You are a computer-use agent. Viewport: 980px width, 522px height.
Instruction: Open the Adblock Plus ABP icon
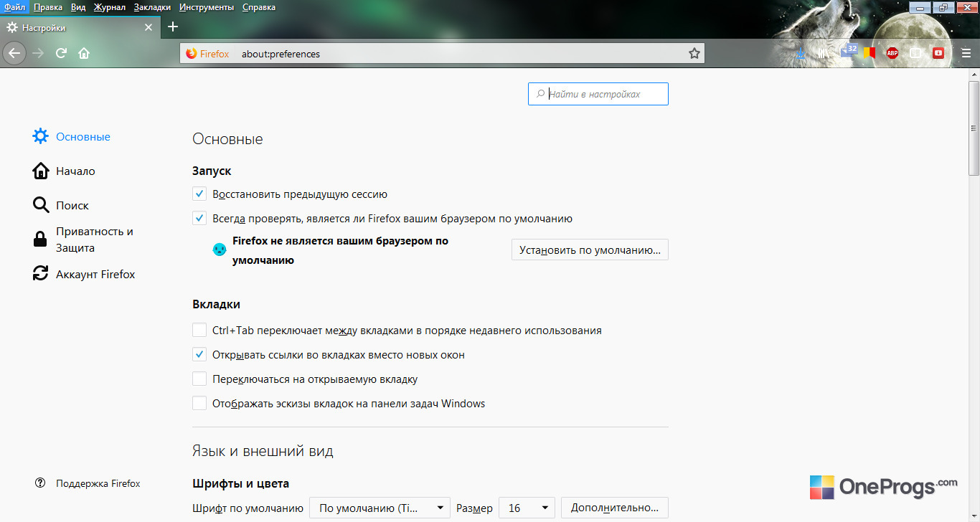pyautogui.click(x=892, y=52)
